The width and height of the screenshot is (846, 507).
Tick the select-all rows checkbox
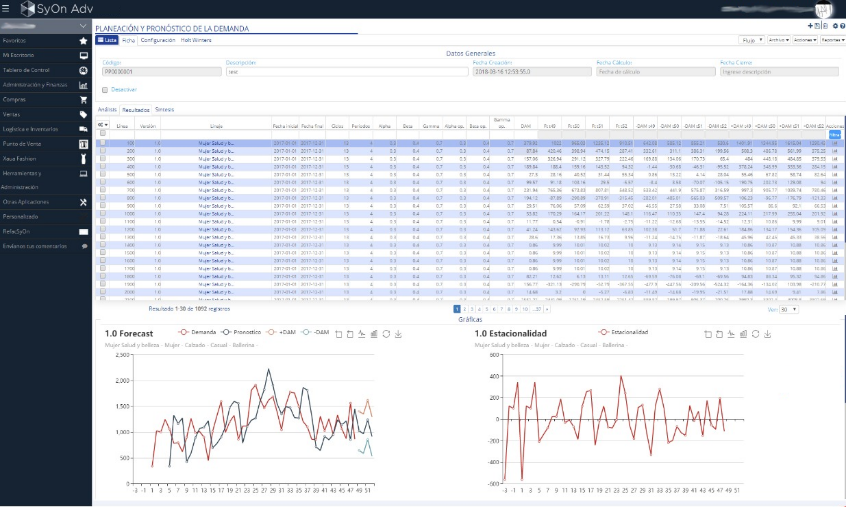pos(102,133)
